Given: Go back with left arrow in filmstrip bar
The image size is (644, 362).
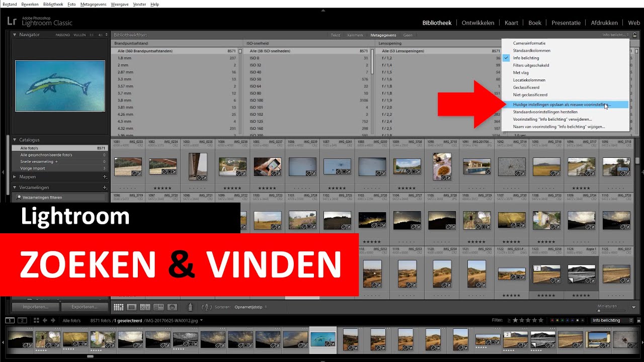Looking at the screenshot, I should coord(45,320).
